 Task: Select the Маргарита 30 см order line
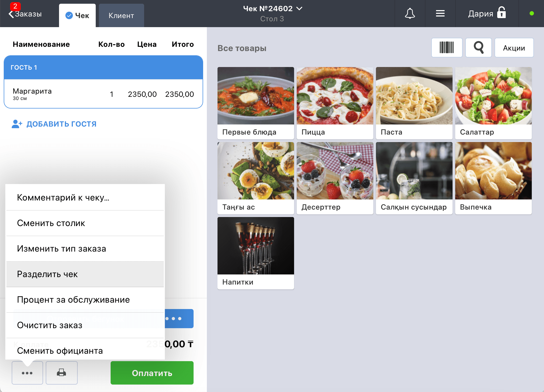pos(103,94)
